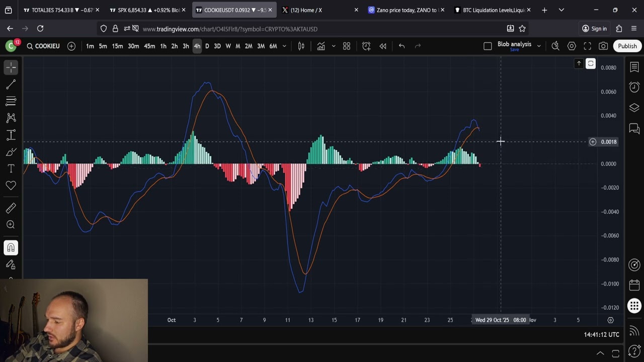Click the 14:41:12 UTC timezone clock
This screenshot has height=362, width=644.
pyautogui.click(x=601, y=334)
